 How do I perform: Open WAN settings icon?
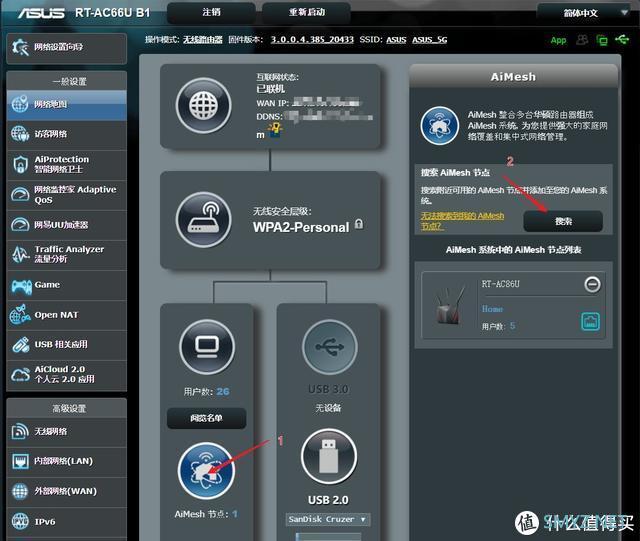[x=20, y=491]
